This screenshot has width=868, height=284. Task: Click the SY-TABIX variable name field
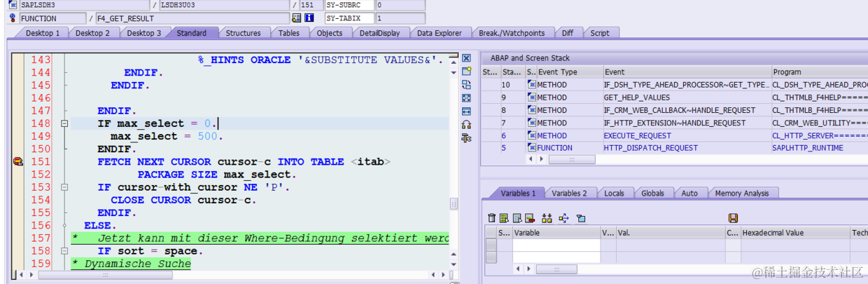(349, 18)
